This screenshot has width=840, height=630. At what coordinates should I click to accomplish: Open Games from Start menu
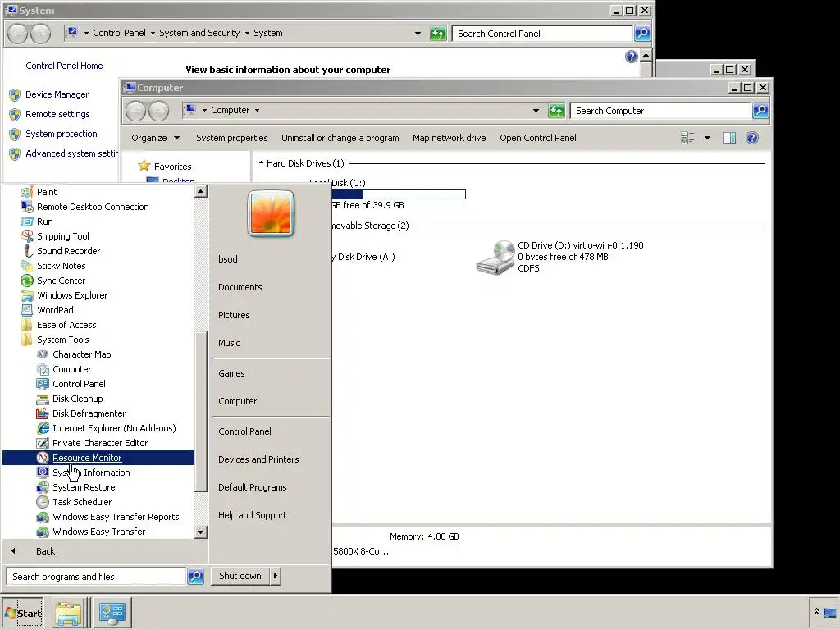[x=231, y=373]
